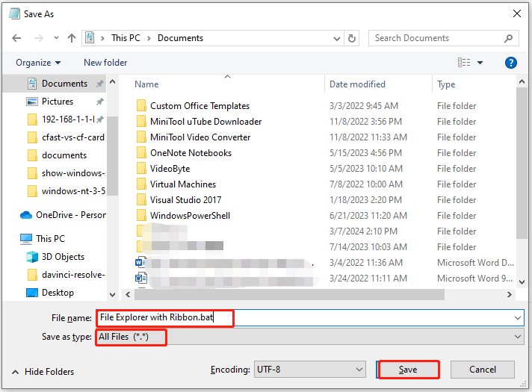This screenshot has width=532, height=392.
Task: Open Help with the question mark
Action: point(510,63)
